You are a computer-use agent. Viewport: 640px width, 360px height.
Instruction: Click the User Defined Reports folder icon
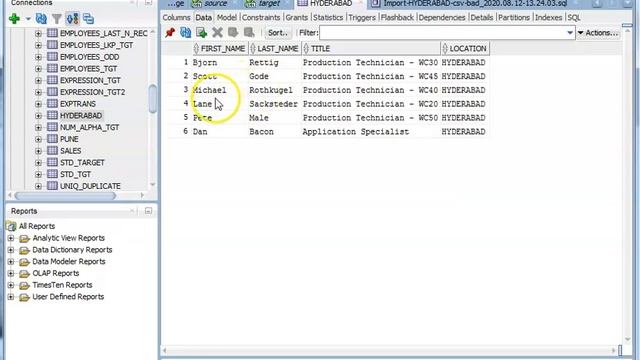(x=24, y=298)
